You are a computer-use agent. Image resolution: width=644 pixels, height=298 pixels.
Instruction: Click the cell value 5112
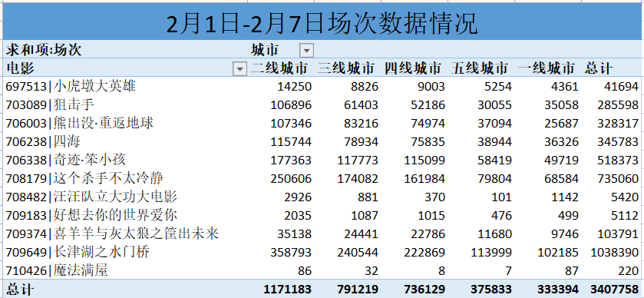point(625,215)
